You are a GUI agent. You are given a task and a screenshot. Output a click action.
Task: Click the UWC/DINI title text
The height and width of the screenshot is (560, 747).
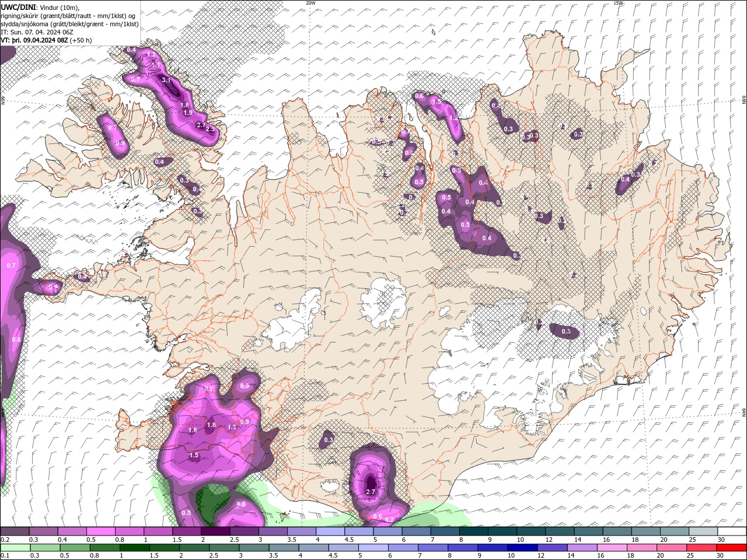tap(18, 6)
